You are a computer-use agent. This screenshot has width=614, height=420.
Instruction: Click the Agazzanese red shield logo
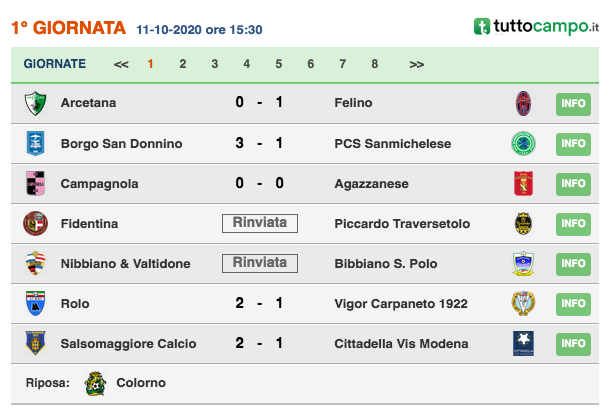[523, 183]
